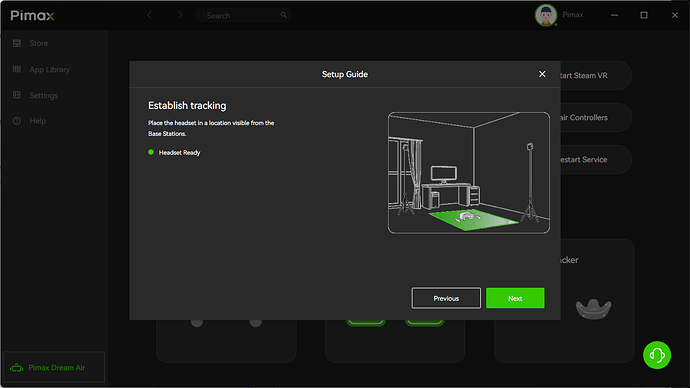Click the Restart Service button behind dialog

click(596, 159)
